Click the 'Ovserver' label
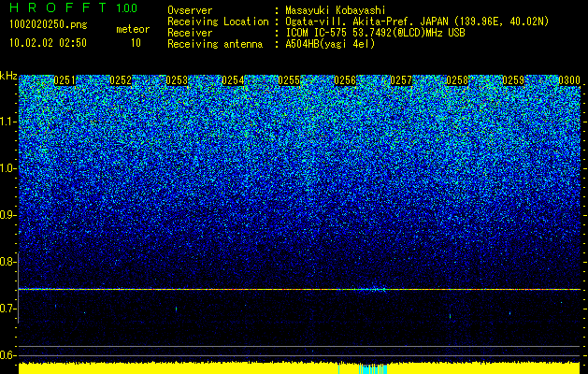 (190, 10)
